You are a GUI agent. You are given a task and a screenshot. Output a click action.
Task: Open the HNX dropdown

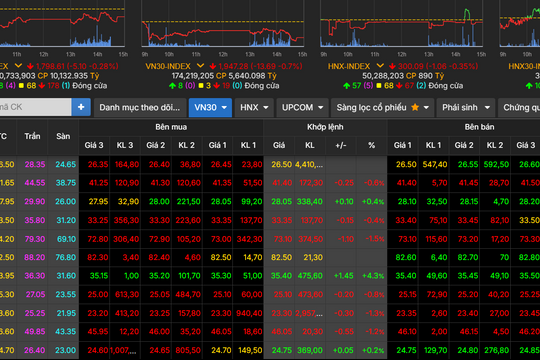(254, 107)
